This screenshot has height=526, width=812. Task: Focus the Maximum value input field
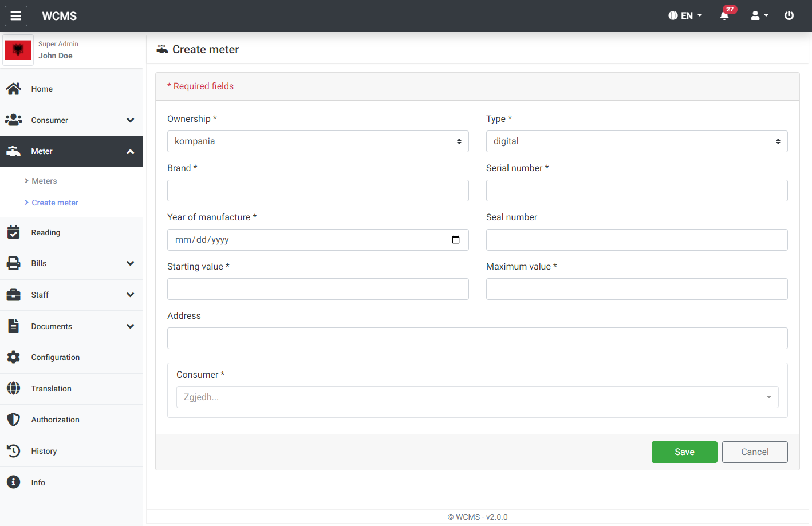click(637, 289)
